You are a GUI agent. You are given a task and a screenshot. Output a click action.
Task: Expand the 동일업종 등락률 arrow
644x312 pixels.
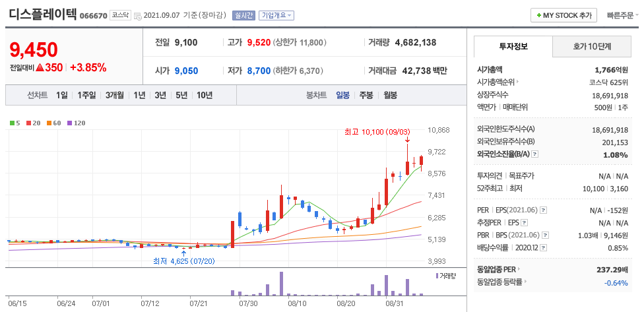click(x=525, y=282)
